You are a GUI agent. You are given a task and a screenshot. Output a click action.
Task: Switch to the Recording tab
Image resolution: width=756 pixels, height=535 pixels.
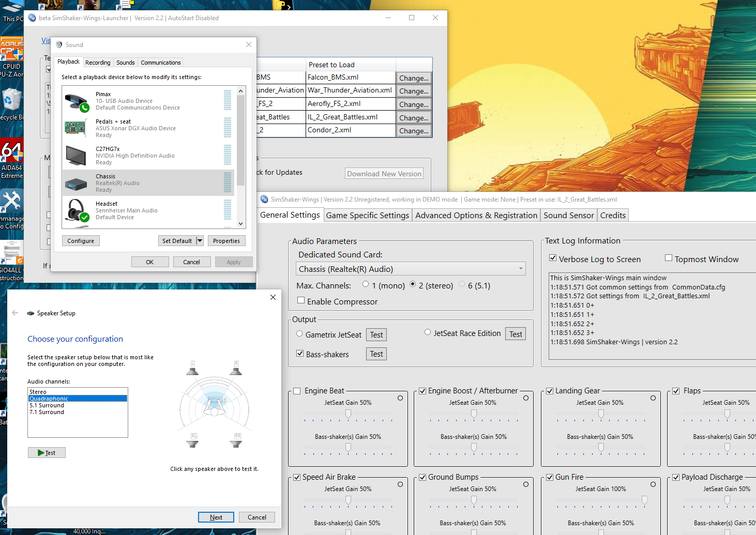pyautogui.click(x=98, y=63)
